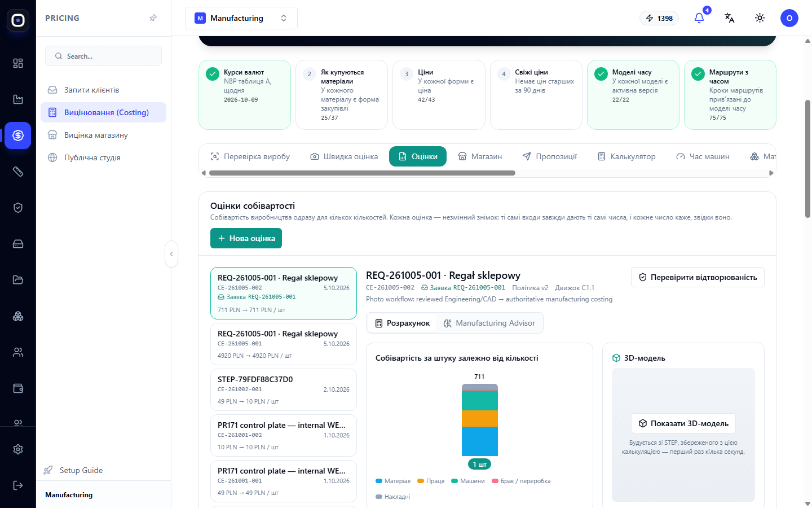
Task: Focus the Search input field
Action: pyautogui.click(x=103, y=56)
